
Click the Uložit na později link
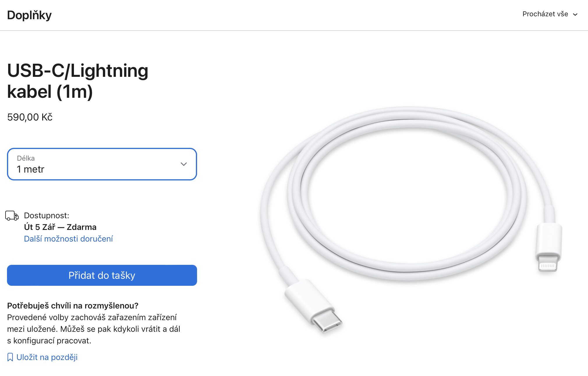(47, 357)
